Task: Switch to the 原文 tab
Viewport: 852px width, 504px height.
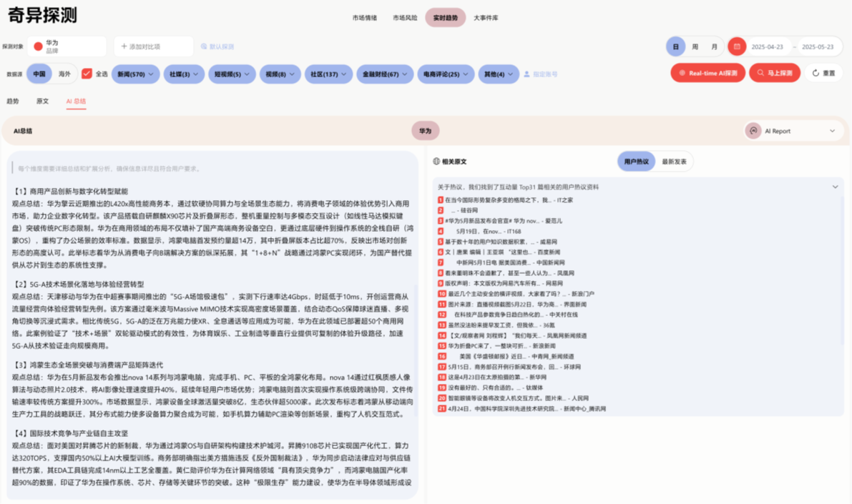Action: (x=43, y=102)
